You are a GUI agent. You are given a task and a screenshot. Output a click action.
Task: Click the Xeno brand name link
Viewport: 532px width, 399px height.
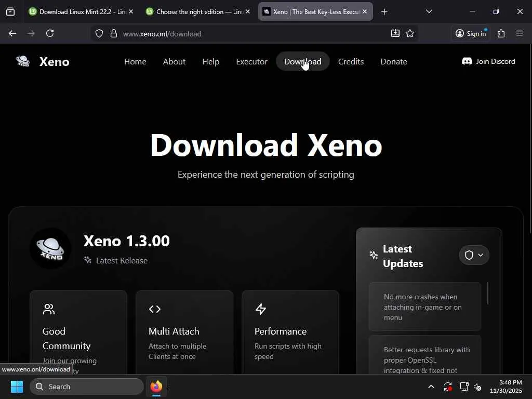(x=54, y=62)
